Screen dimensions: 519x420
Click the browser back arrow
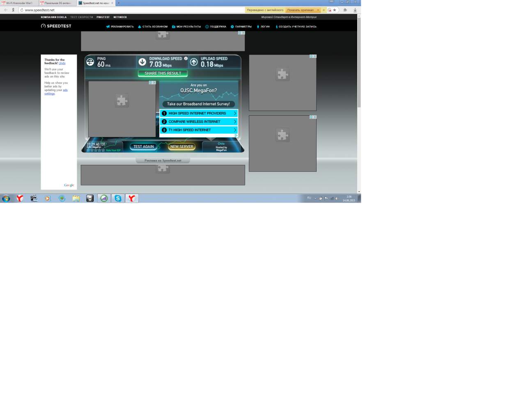6,10
